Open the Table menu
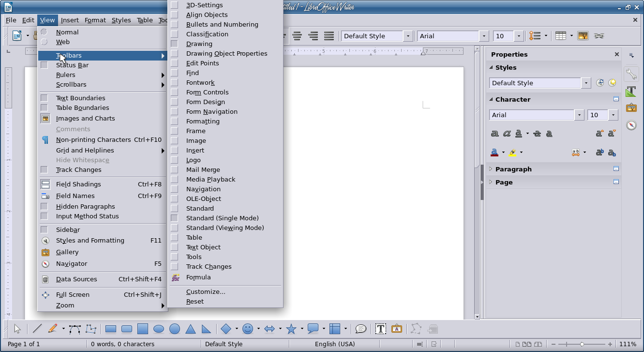The image size is (644, 352). pos(145,20)
